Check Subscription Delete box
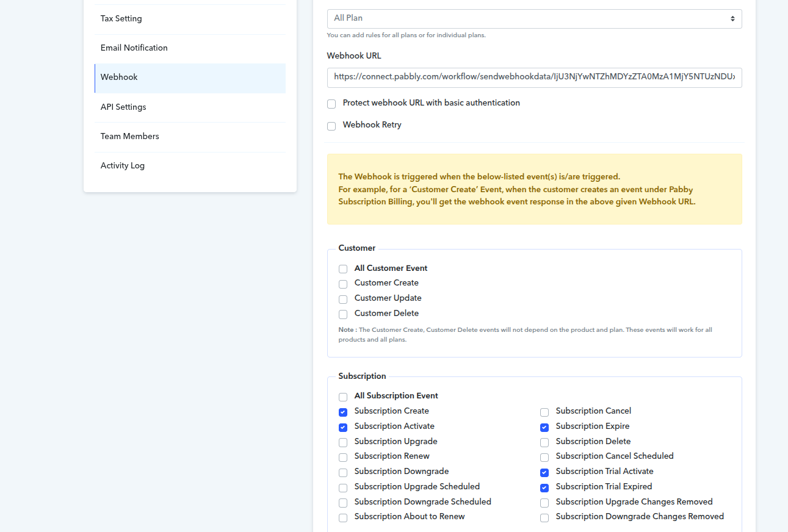788x532 pixels. pyautogui.click(x=544, y=442)
